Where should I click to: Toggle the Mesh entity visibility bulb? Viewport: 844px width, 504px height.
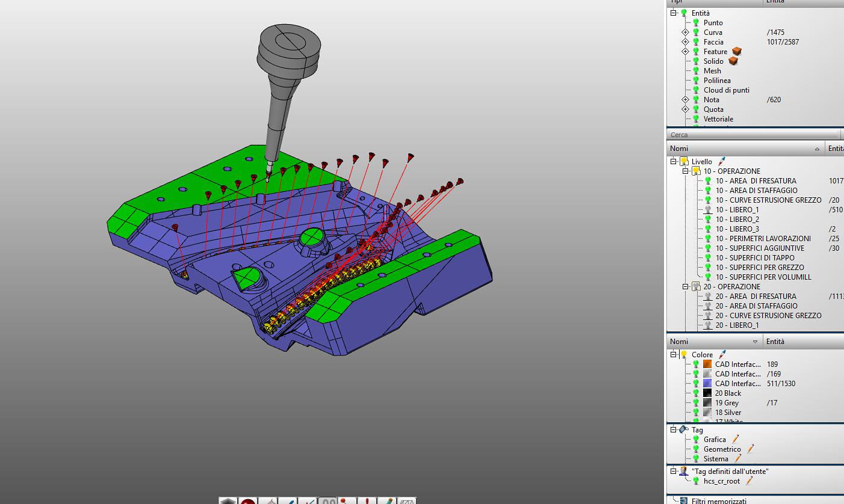click(x=696, y=71)
